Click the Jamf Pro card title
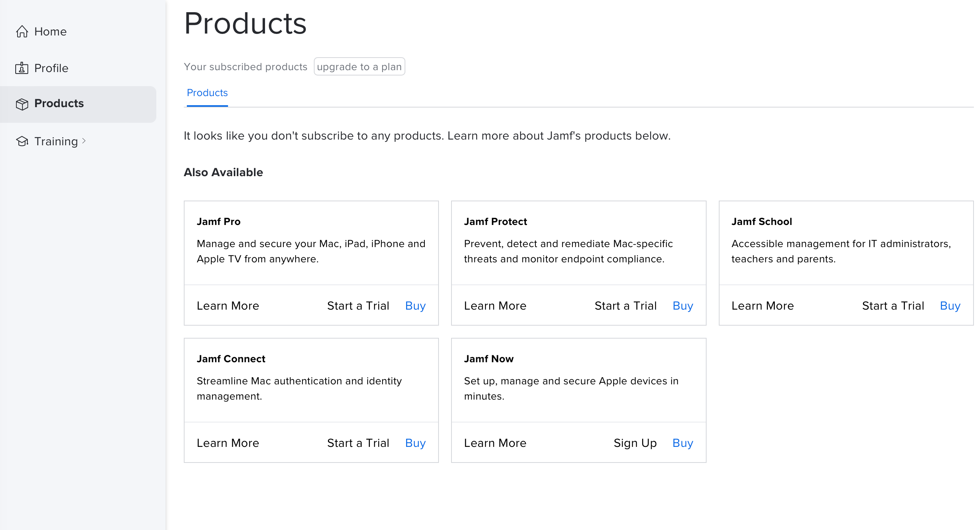 [x=218, y=222]
